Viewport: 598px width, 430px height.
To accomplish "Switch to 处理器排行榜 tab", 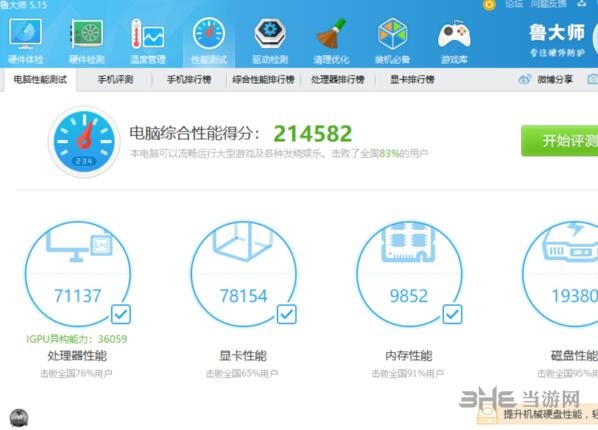I will tap(338, 79).
